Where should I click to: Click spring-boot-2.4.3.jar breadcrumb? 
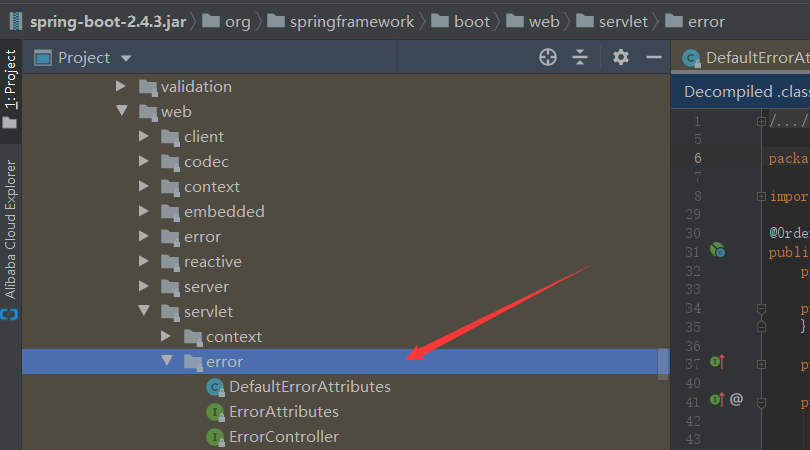tap(107, 22)
